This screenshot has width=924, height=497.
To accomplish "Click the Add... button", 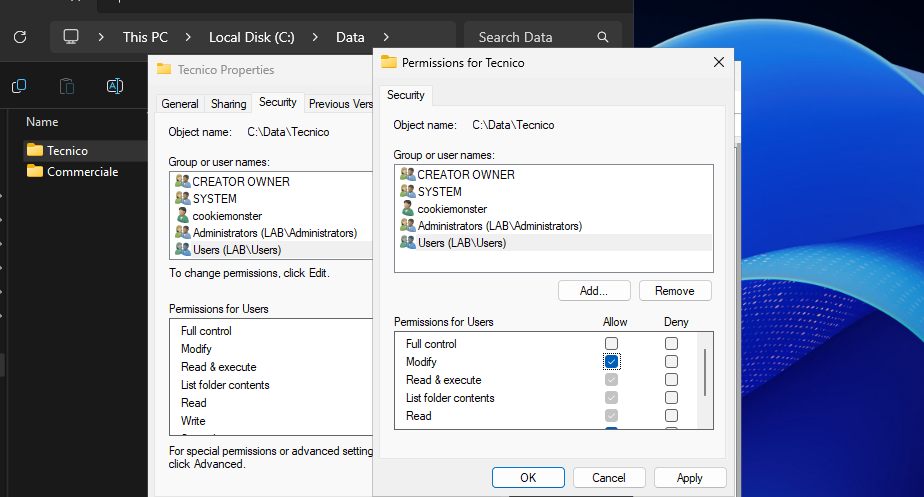I will click(594, 291).
